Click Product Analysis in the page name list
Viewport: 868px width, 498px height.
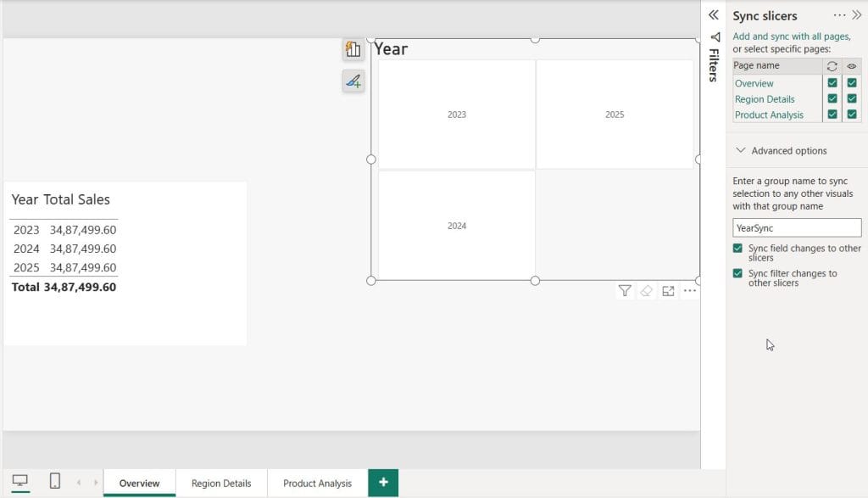click(x=769, y=115)
